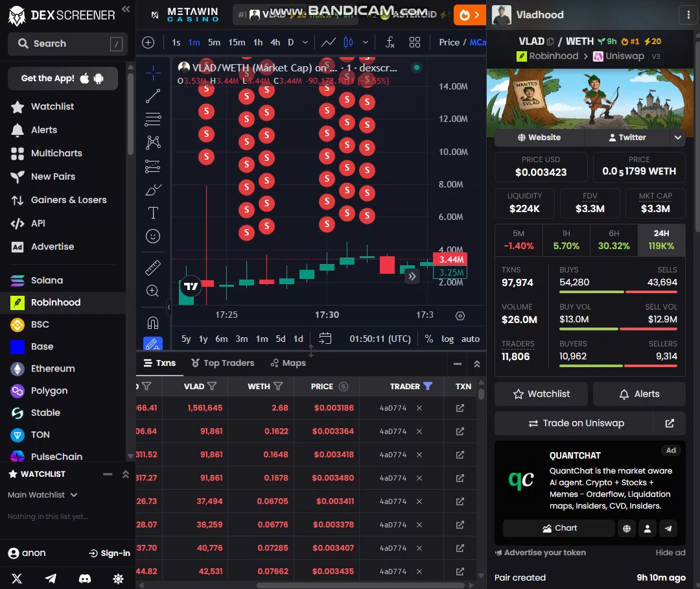Open the Discord link in sidebar
The width and height of the screenshot is (700, 589).
85,579
